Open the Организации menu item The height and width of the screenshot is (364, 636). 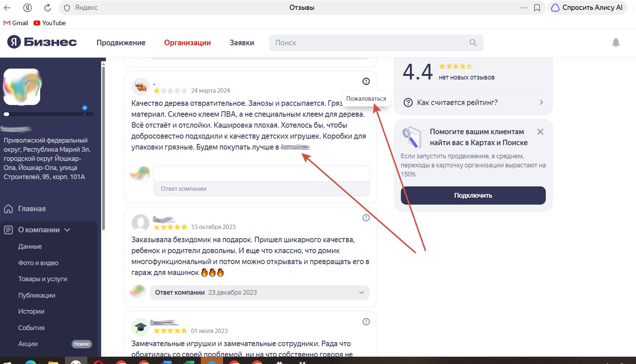coord(187,43)
